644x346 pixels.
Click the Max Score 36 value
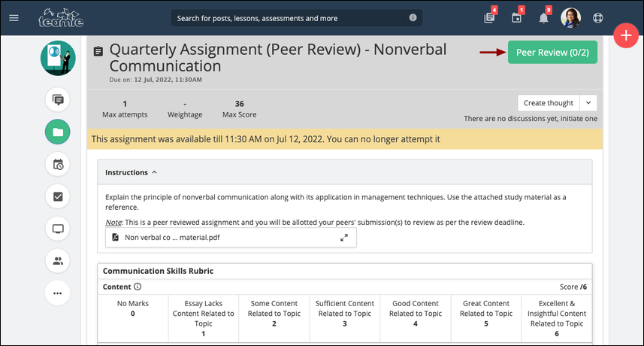(x=240, y=104)
